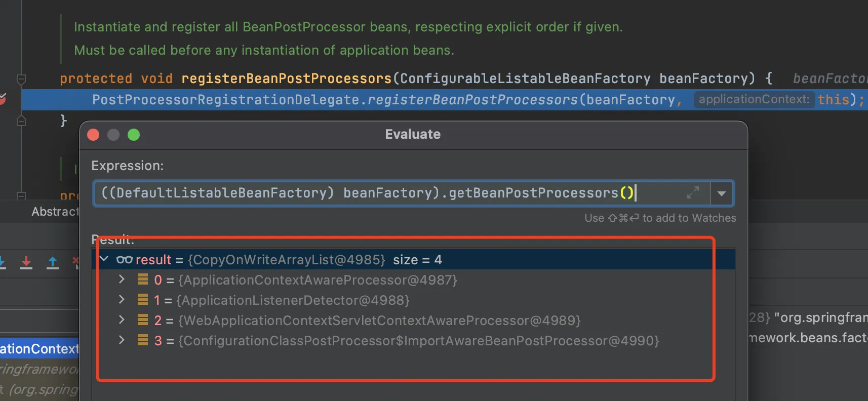Click the glasses watch icon beside result
The width and height of the screenshot is (868, 401).
coord(125,260)
